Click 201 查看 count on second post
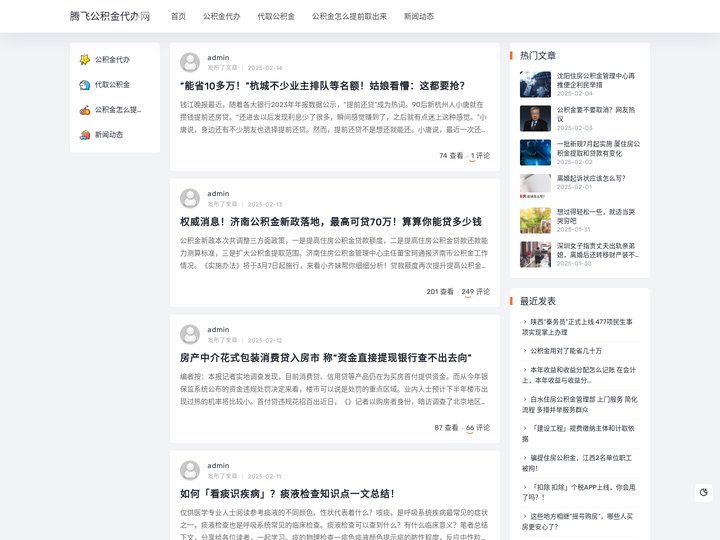This screenshot has width=720, height=540. [440, 292]
